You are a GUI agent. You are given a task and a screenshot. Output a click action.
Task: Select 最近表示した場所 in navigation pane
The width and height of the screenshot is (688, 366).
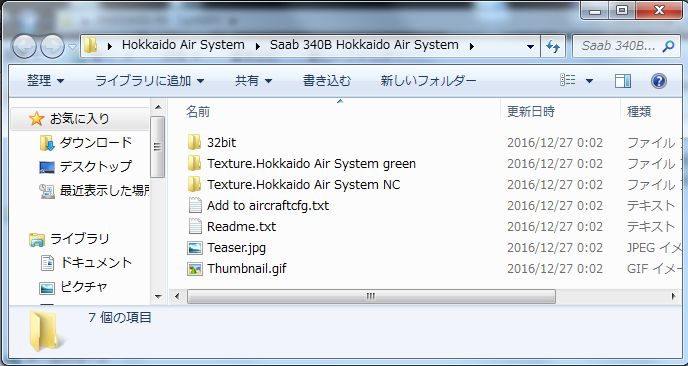pos(104,190)
